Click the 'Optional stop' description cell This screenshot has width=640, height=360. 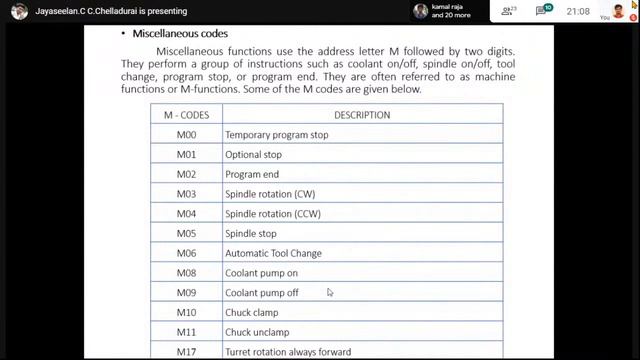[363, 153]
